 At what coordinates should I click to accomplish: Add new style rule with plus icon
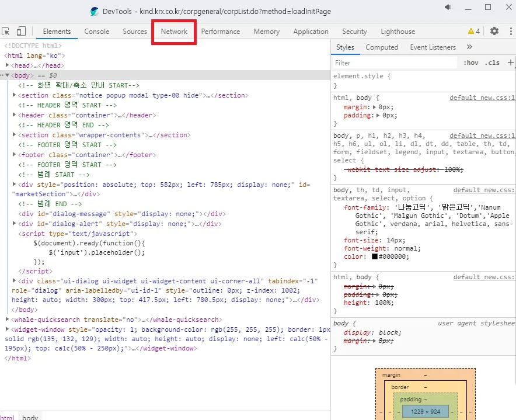pyautogui.click(x=510, y=63)
